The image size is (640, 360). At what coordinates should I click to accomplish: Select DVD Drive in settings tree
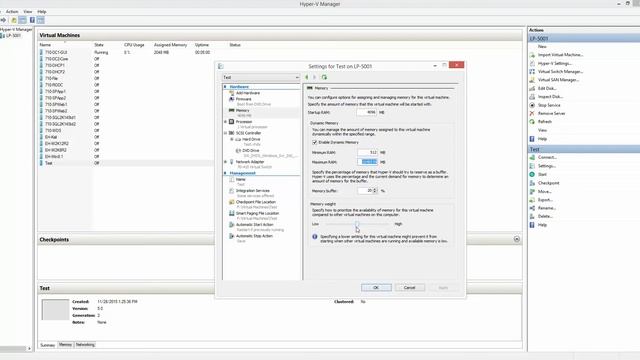point(250,151)
